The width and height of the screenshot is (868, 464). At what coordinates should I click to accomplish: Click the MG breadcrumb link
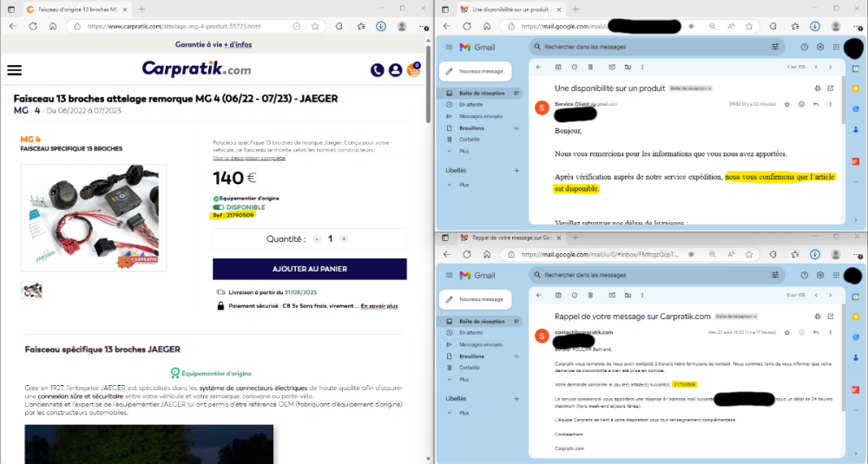coord(21,111)
